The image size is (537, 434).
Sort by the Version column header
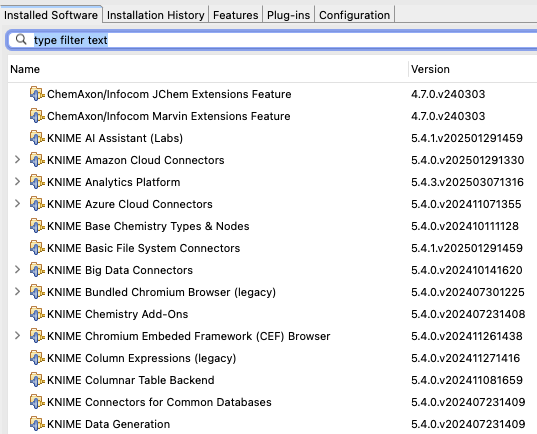point(473,69)
